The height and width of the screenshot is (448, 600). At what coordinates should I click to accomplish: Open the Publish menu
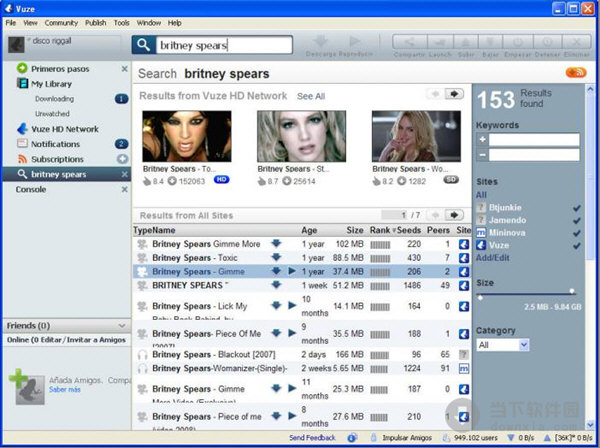[x=96, y=23]
